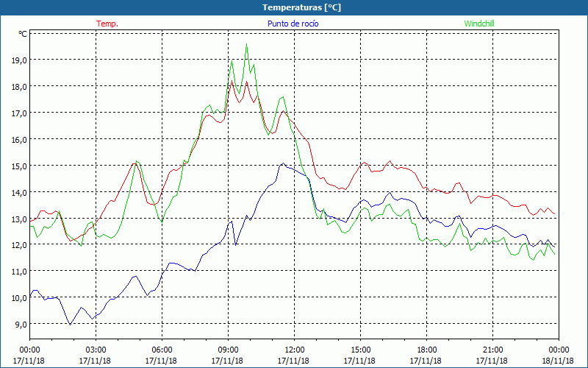Click the '11,0' y-axis value
Viewport: 588px width, 368px height.
[x=19, y=271]
